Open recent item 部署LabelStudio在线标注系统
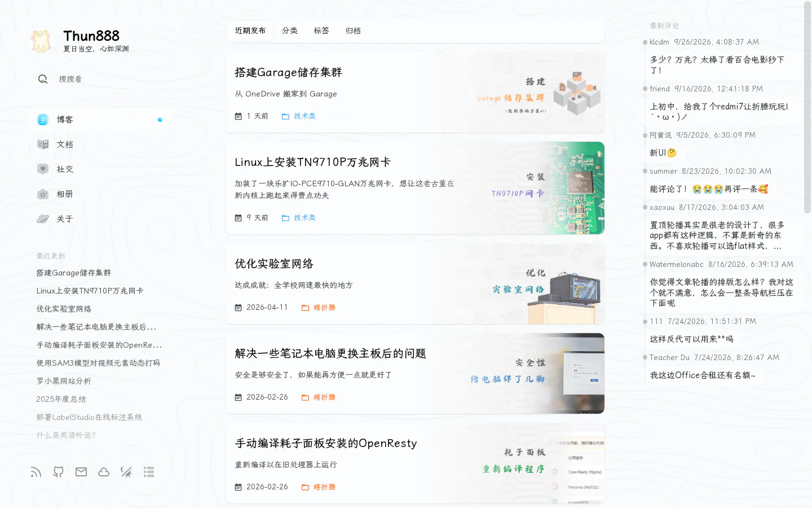This screenshot has height=508, width=812. 89,417
